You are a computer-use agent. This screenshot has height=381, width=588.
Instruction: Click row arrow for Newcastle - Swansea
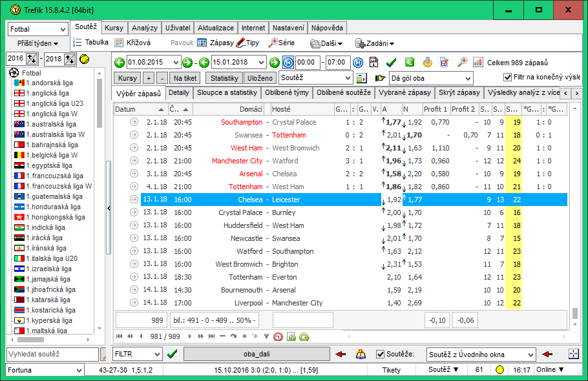[x=134, y=238]
